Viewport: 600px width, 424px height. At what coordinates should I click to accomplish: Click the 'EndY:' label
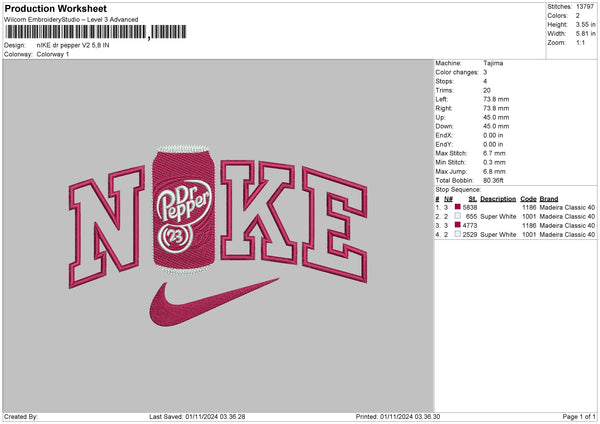(444, 145)
